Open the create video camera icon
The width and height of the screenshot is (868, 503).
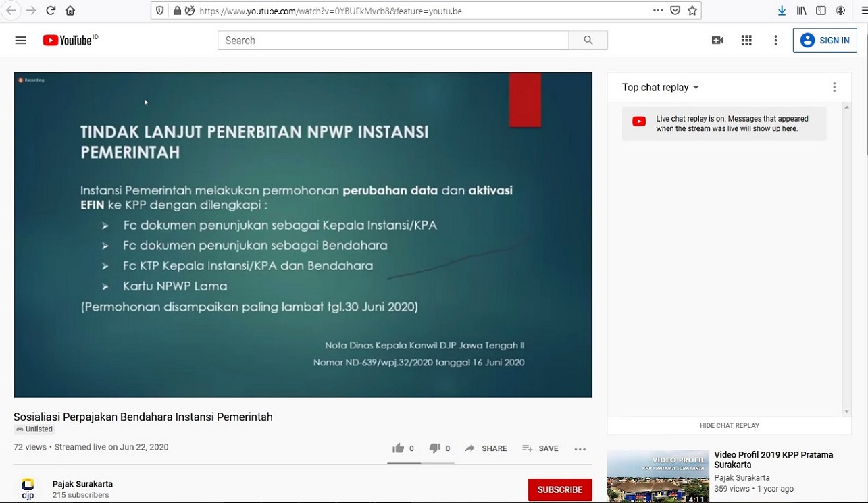tap(717, 41)
